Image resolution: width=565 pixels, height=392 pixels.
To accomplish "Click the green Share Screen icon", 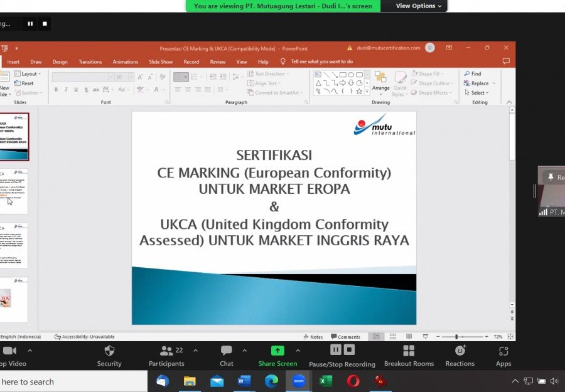I will (x=277, y=350).
